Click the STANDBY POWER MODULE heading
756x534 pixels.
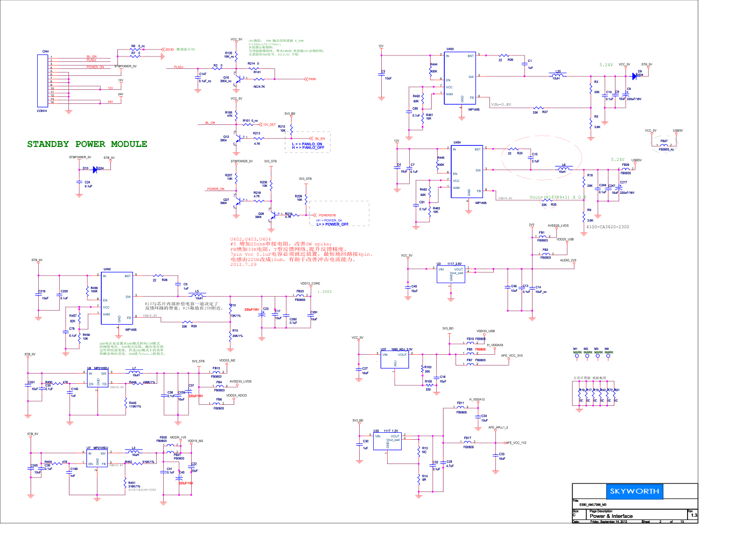(x=87, y=144)
